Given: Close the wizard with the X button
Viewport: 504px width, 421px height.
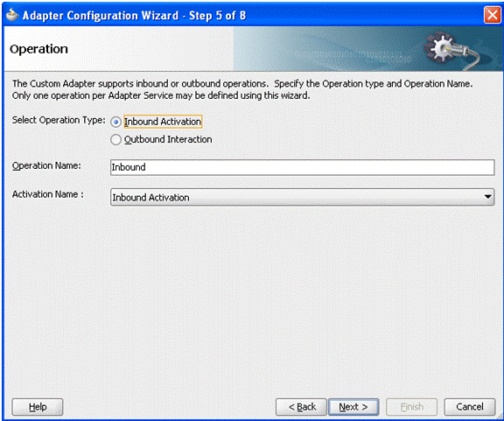Looking at the screenshot, I should tap(492, 15).
